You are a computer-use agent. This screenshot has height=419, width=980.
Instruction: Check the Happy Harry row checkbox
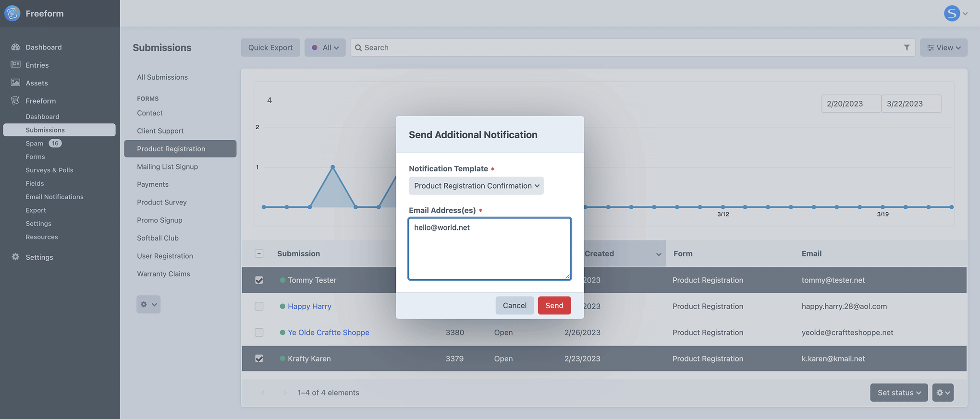click(259, 306)
